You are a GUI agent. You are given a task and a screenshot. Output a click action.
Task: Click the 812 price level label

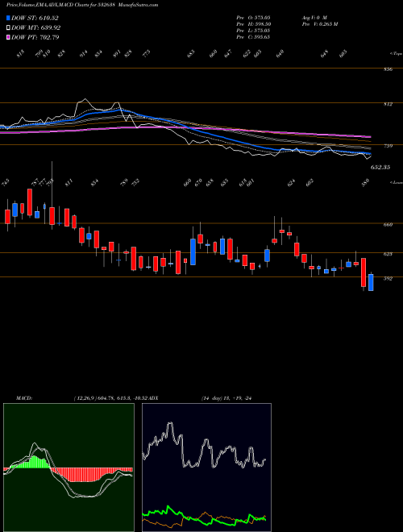pos(389,104)
